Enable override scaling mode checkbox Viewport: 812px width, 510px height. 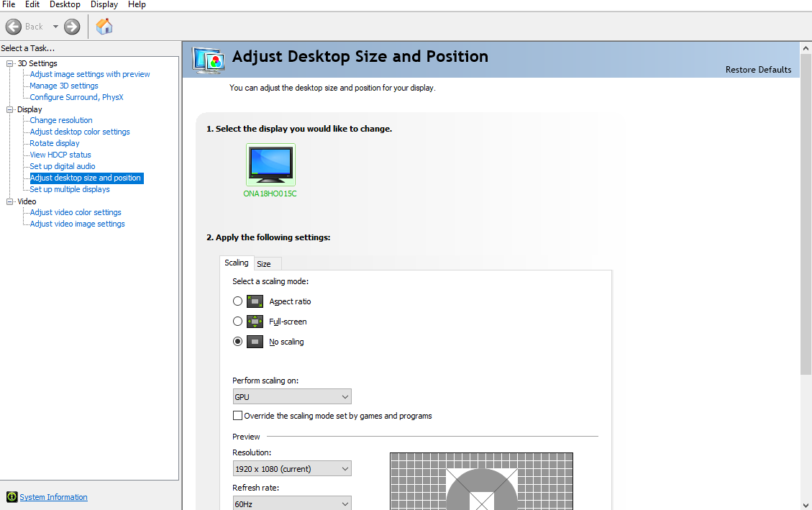[237, 416]
